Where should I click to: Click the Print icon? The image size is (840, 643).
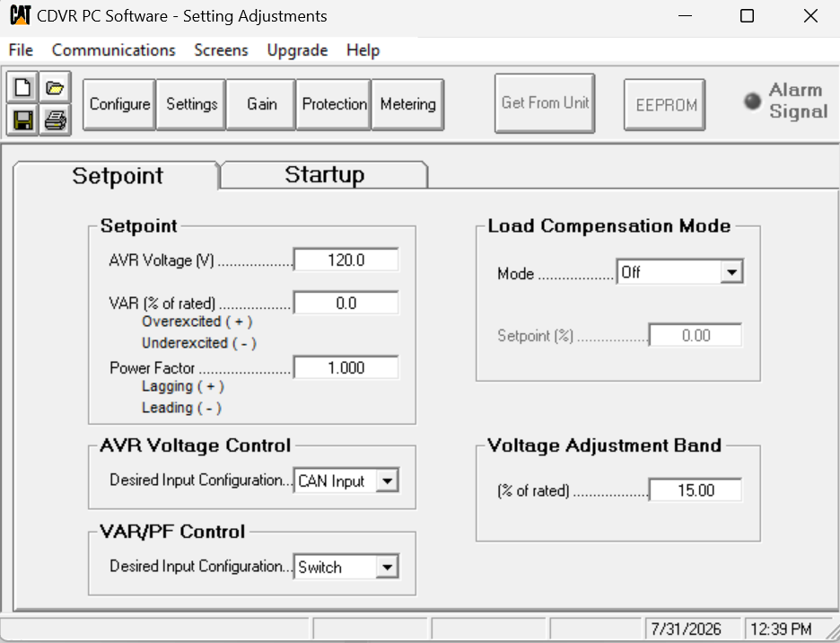(x=55, y=119)
